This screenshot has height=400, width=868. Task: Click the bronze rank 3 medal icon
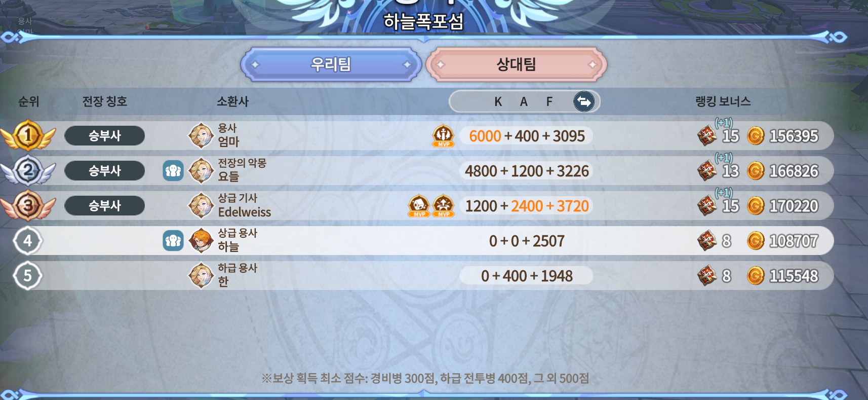28,205
